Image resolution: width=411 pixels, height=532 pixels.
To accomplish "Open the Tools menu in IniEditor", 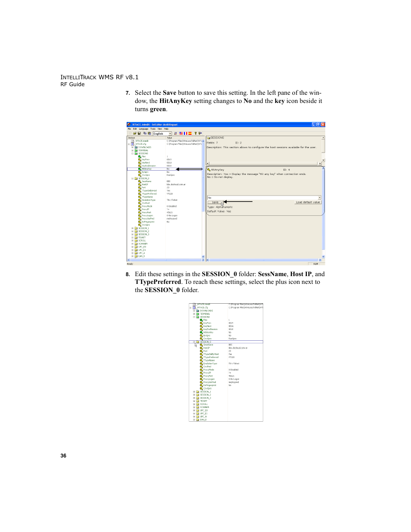I will click(153, 129).
